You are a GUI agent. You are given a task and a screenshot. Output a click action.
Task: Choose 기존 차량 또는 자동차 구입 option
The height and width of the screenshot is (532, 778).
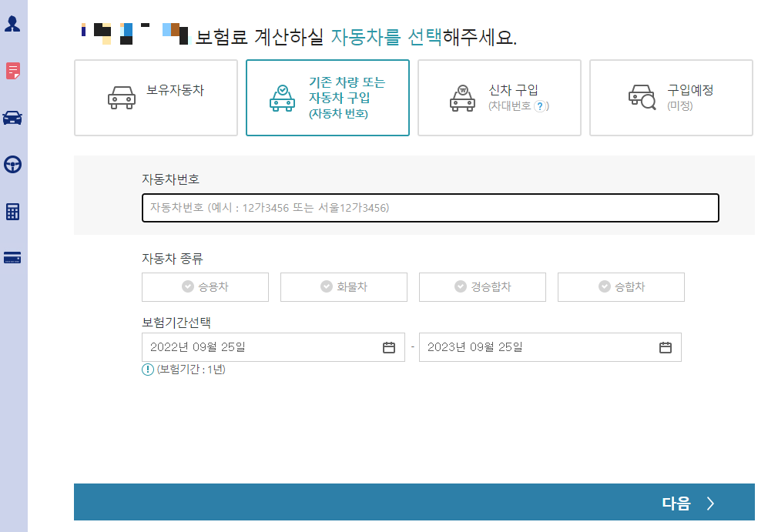327,98
